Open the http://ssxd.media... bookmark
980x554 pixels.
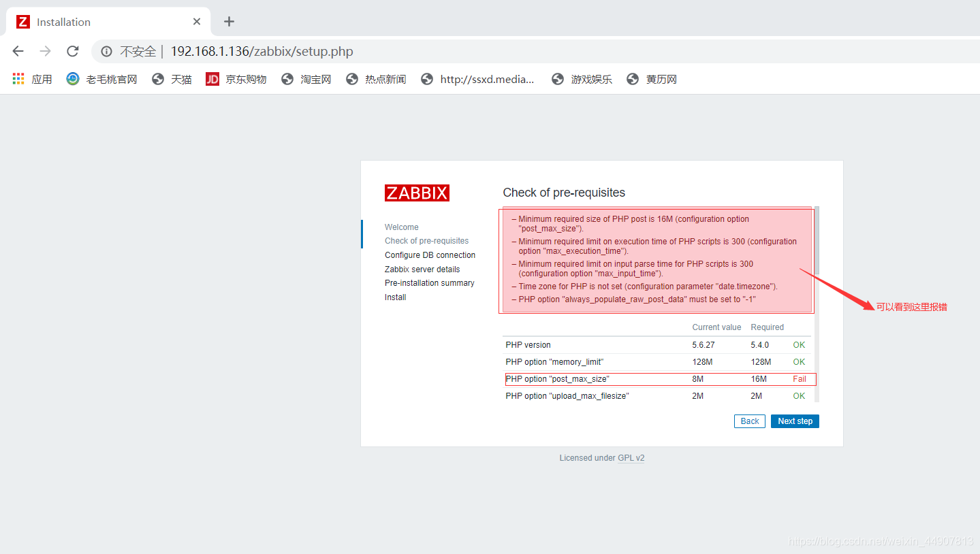pyautogui.click(x=477, y=80)
